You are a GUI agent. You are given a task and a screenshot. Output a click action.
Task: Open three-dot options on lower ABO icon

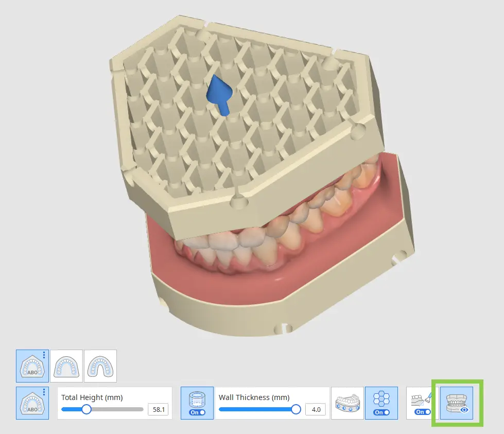45,392
